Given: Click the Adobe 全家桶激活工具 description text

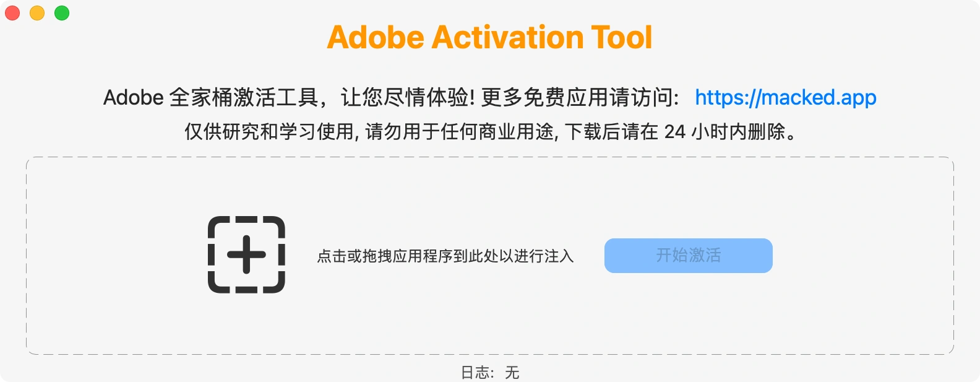Looking at the screenshot, I should [211, 98].
